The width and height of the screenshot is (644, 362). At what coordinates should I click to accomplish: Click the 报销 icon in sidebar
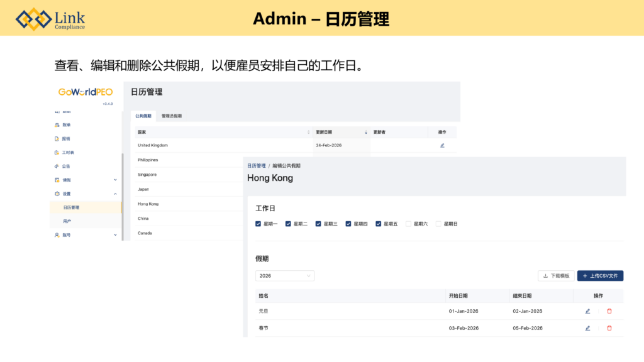click(57, 139)
